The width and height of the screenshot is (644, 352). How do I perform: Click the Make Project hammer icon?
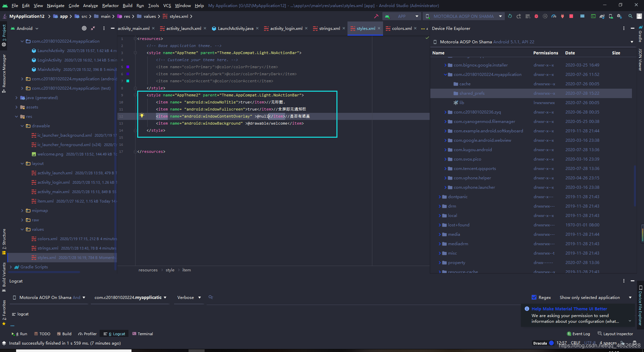point(376,16)
